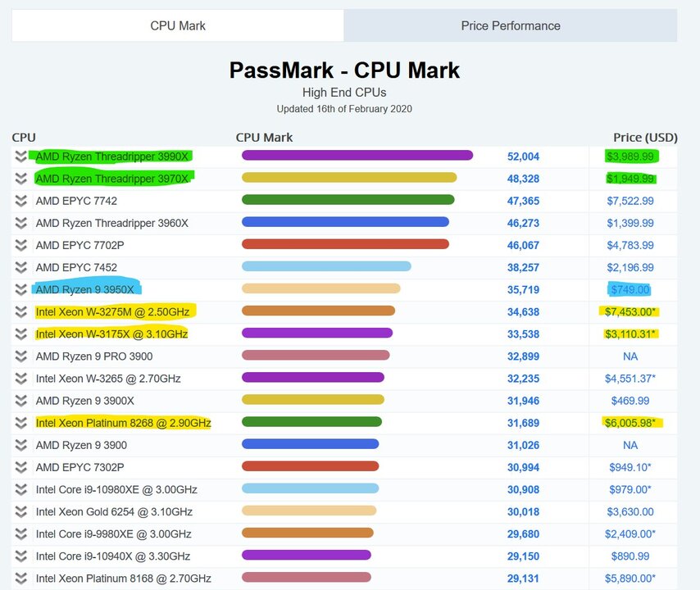700x590 pixels.
Task: Click the $1,949.99 price
Action: [x=630, y=179]
